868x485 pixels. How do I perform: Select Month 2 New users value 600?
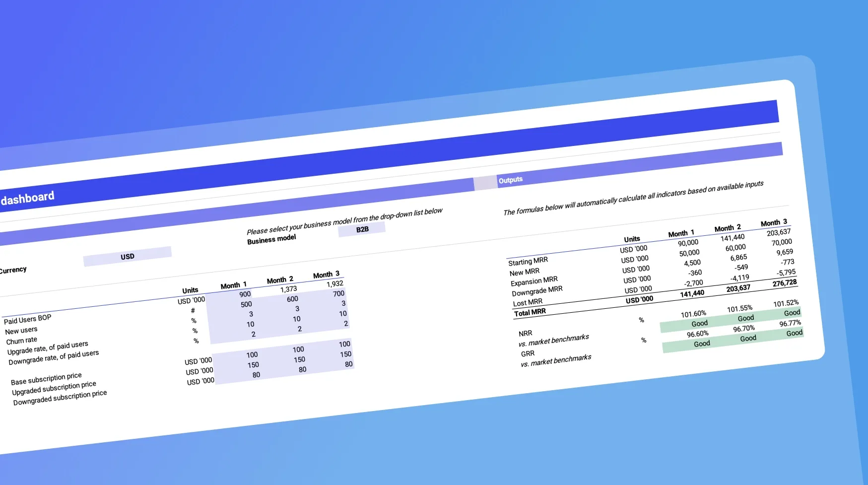click(x=292, y=299)
